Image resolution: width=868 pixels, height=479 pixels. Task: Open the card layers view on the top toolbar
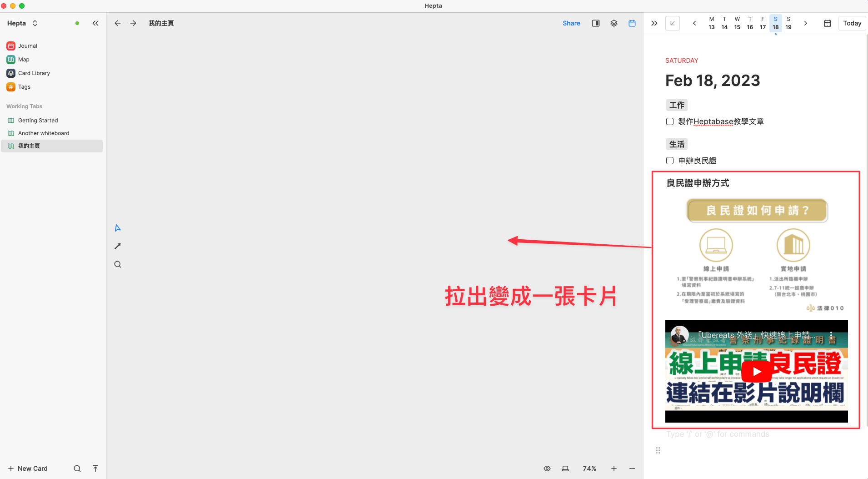(x=614, y=23)
